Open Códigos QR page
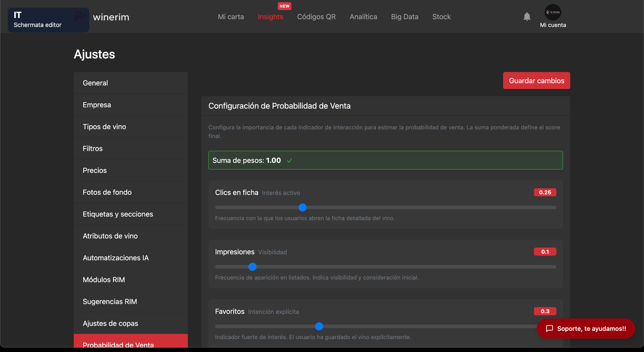 (316, 17)
